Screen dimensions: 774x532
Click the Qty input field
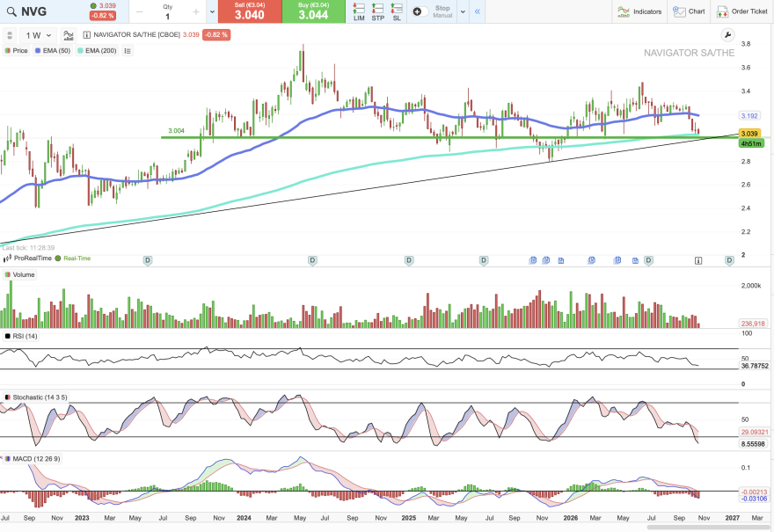168,12
